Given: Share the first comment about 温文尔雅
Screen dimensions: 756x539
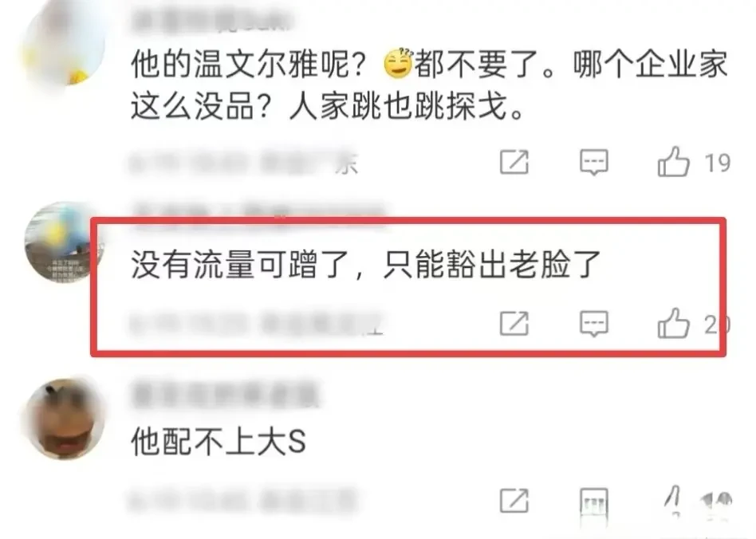Looking at the screenshot, I should (514, 162).
